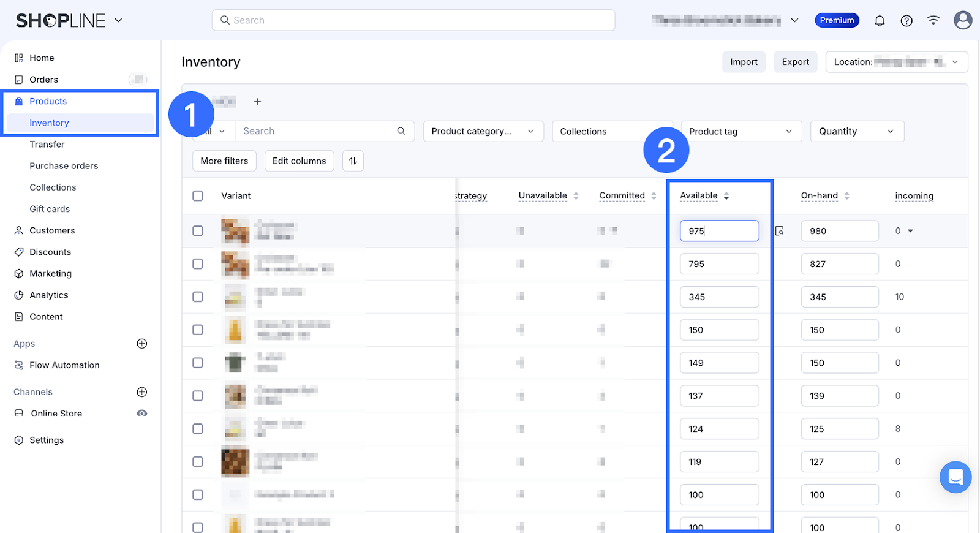
Task: Open the user profile avatar
Action: point(963,20)
